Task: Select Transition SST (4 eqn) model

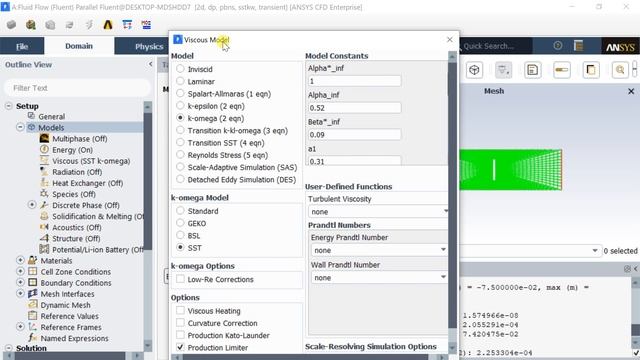Action: (x=180, y=142)
